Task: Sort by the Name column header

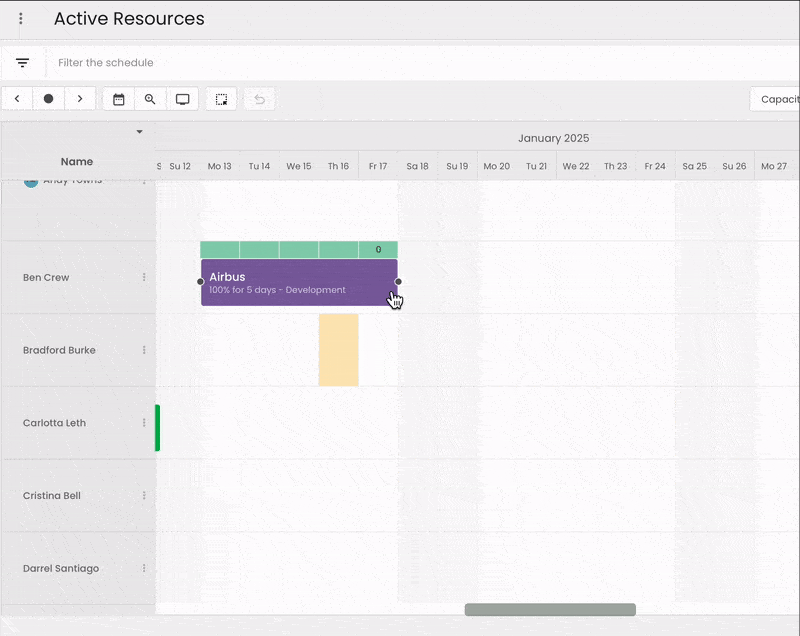Action: pos(77,161)
